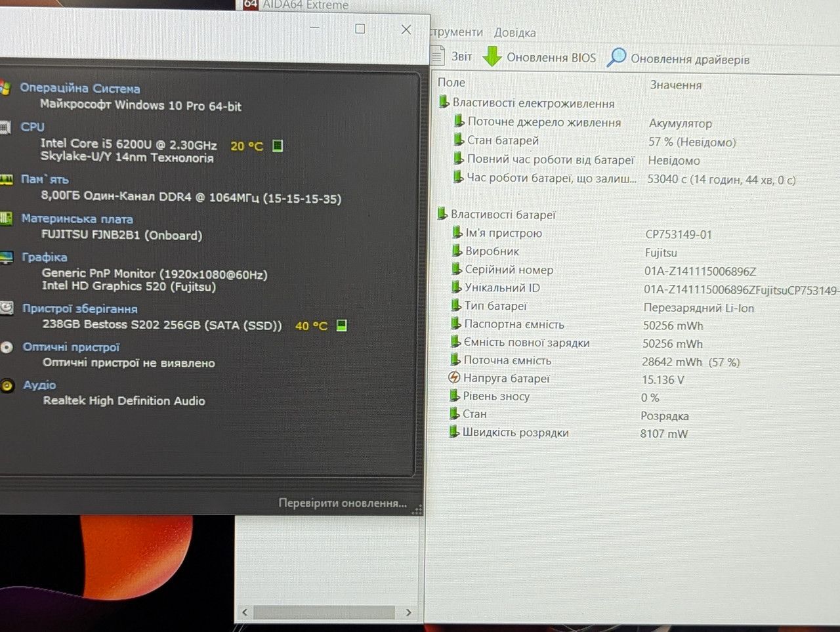This screenshot has width=840, height=632.
Task: Open the Аудіо section heading
Action: [40, 385]
